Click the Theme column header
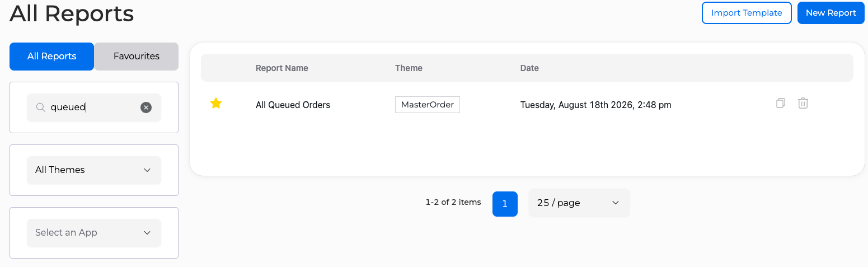Image resolution: width=868 pixels, height=267 pixels. pos(409,68)
